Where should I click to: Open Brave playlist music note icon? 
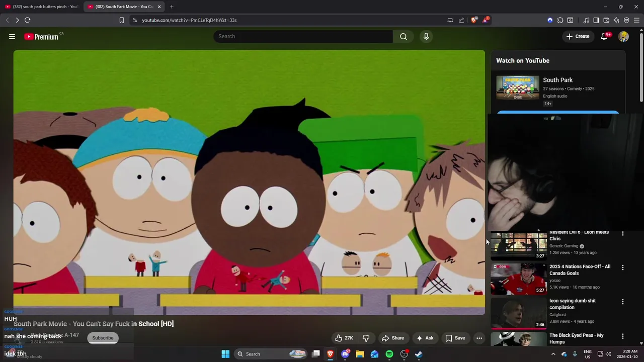[586, 20]
